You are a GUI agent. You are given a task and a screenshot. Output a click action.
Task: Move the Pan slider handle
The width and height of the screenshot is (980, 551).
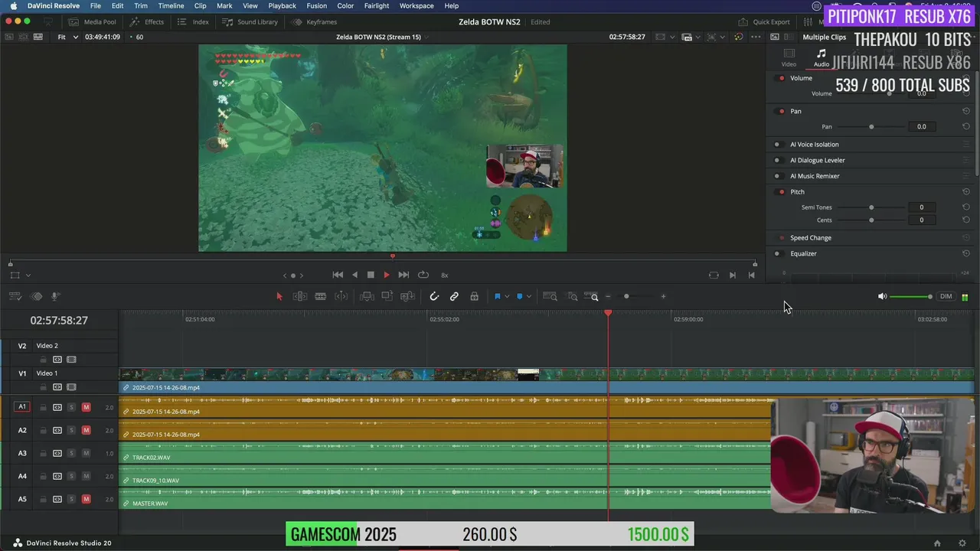871,126
